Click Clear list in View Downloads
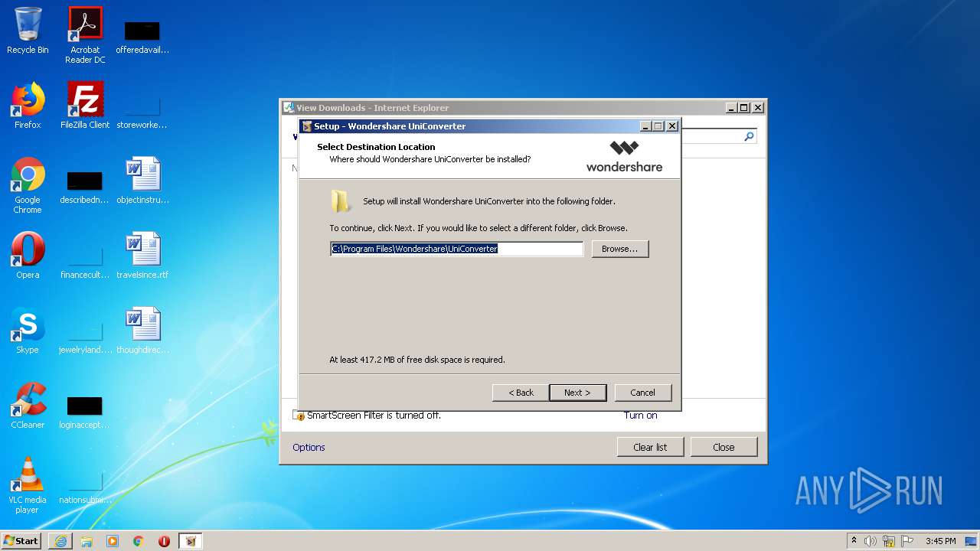980x551 pixels. click(x=650, y=447)
